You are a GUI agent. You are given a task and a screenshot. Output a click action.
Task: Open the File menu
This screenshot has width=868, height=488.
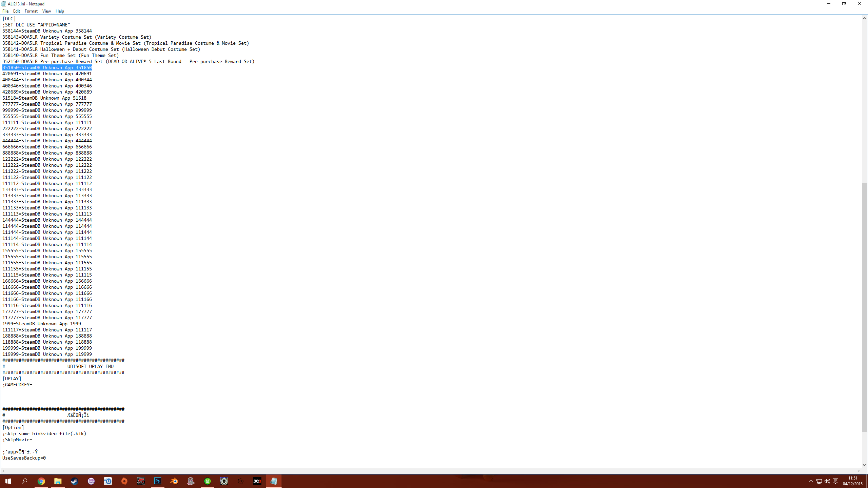pyautogui.click(x=5, y=11)
